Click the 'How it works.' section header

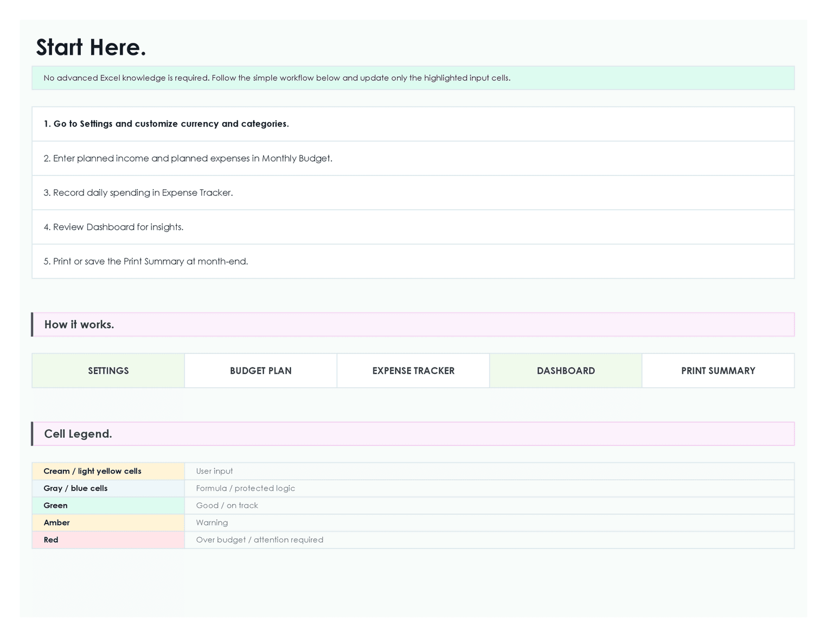[x=413, y=324]
